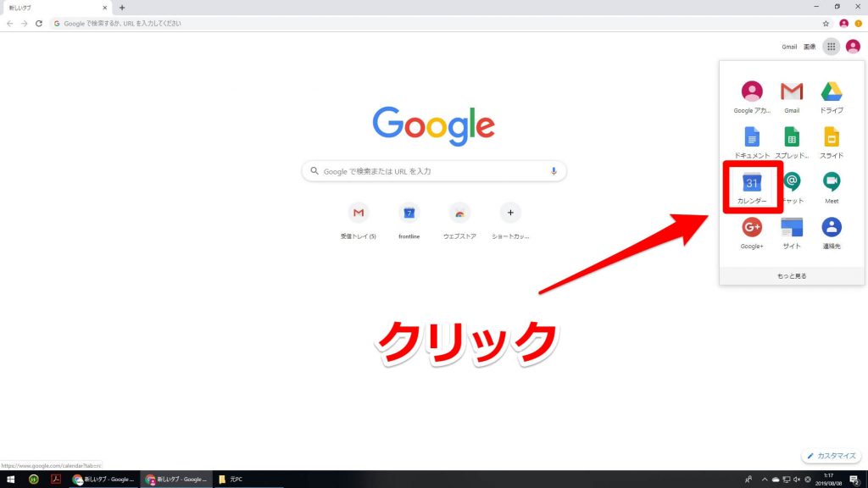Open ドライブ (Google Drive) app

click(x=832, y=97)
